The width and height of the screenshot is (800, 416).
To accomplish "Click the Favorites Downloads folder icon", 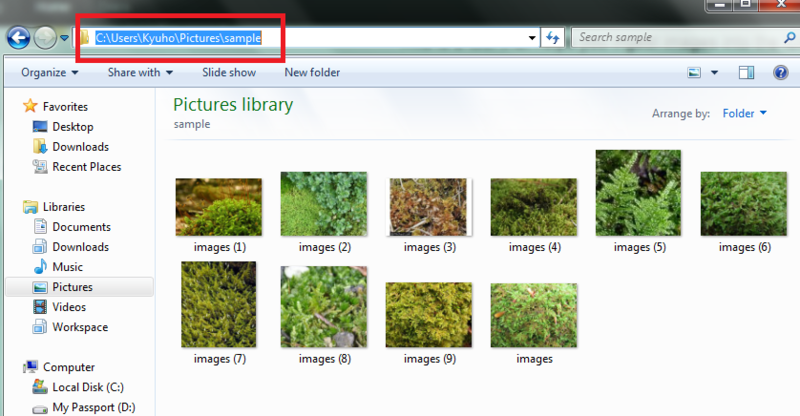I will [40, 146].
